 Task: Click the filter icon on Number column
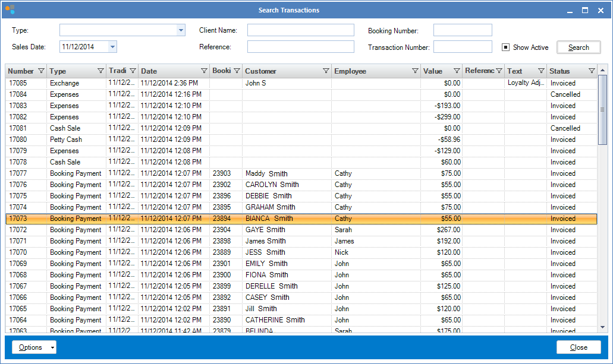pyautogui.click(x=41, y=71)
